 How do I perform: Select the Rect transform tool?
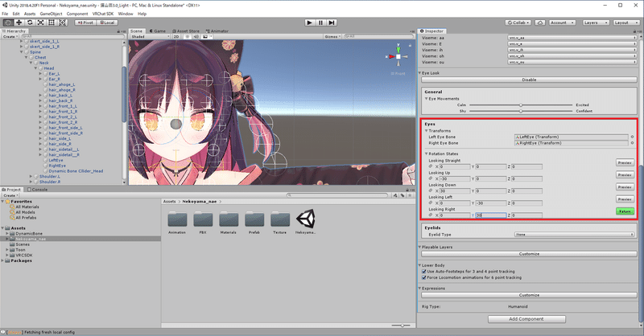tap(52, 23)
